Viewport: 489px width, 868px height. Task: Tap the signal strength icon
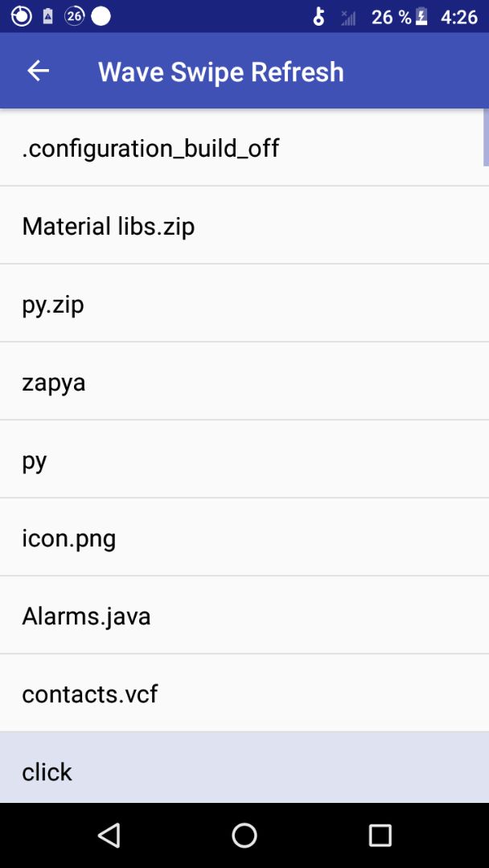tap(348, 17)
